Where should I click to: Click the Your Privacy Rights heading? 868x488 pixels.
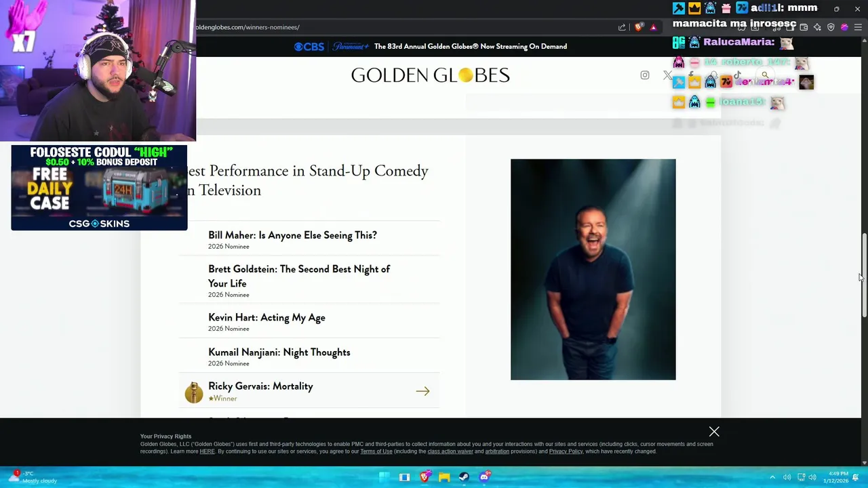click(166, 436)
